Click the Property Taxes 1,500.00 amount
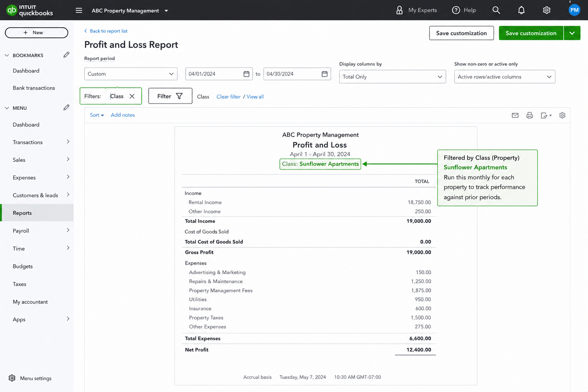This screenshot has height=392, width=588. click(421, 317)
